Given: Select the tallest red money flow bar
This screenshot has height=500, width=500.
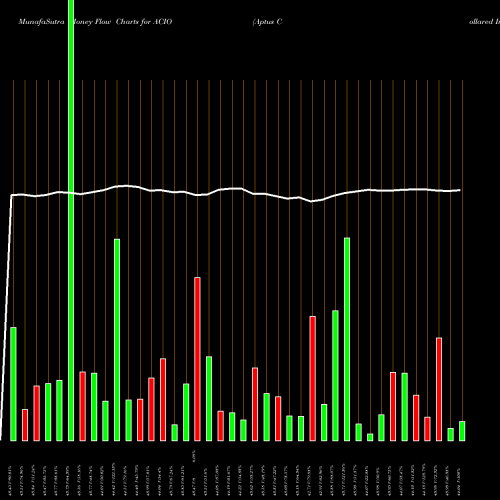Looking at the screenshot, I should click(x=197, y=359).
